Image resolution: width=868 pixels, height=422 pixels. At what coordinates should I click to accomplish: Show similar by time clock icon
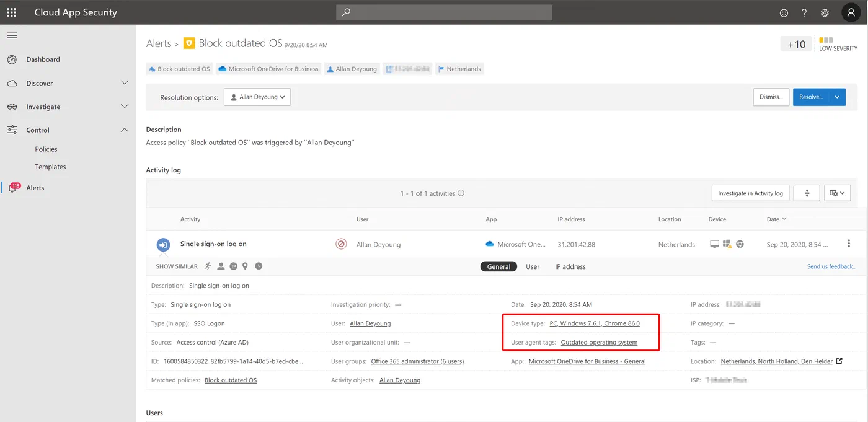pos(259,266)
